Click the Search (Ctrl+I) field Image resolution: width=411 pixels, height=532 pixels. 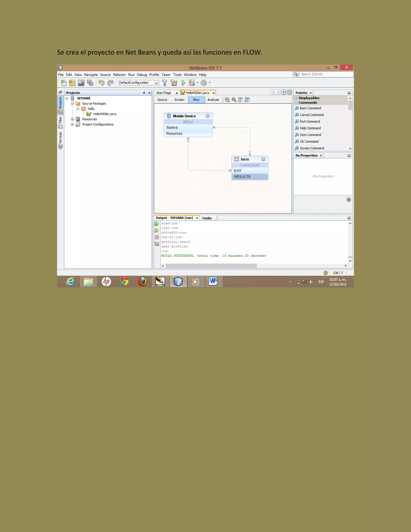(x=326, y=74)
